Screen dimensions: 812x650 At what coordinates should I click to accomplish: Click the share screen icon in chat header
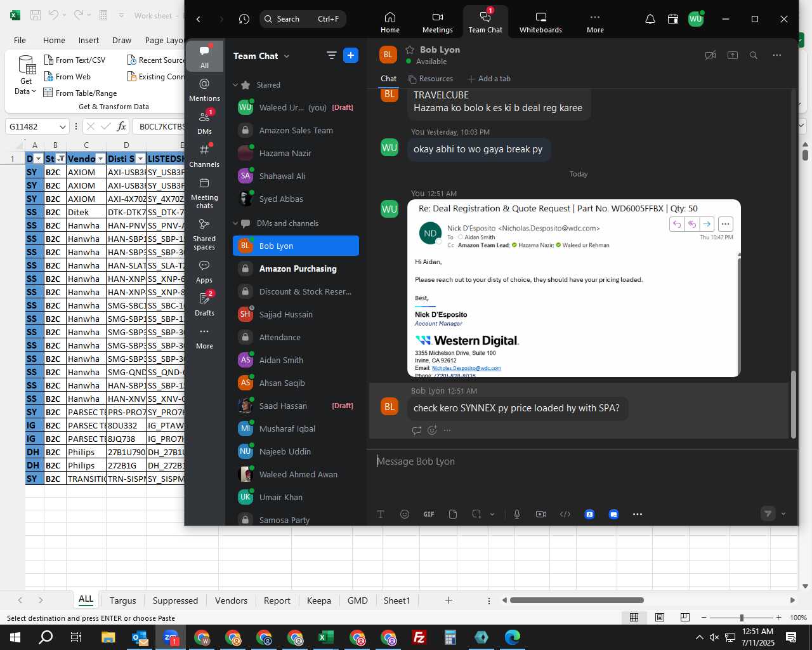click(733, 55)
